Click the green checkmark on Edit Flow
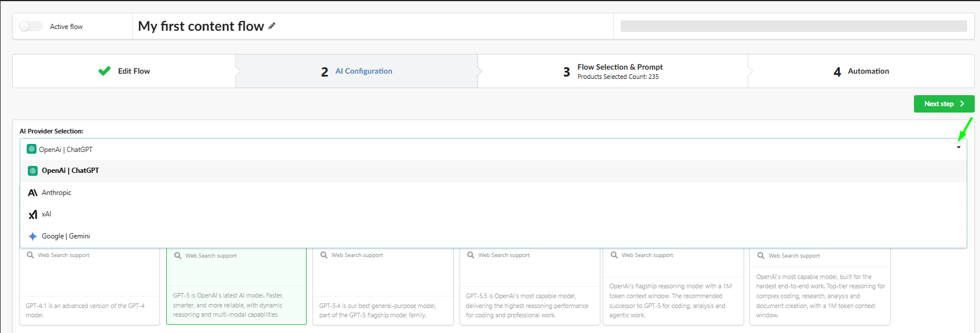This screenshot has width=980, height=333. tap(104, 71)
